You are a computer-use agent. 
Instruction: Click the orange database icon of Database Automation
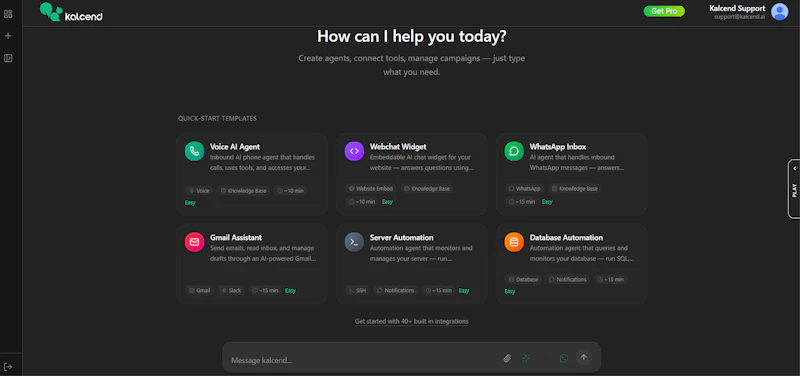pyautogui.click(x=514, y=242)
